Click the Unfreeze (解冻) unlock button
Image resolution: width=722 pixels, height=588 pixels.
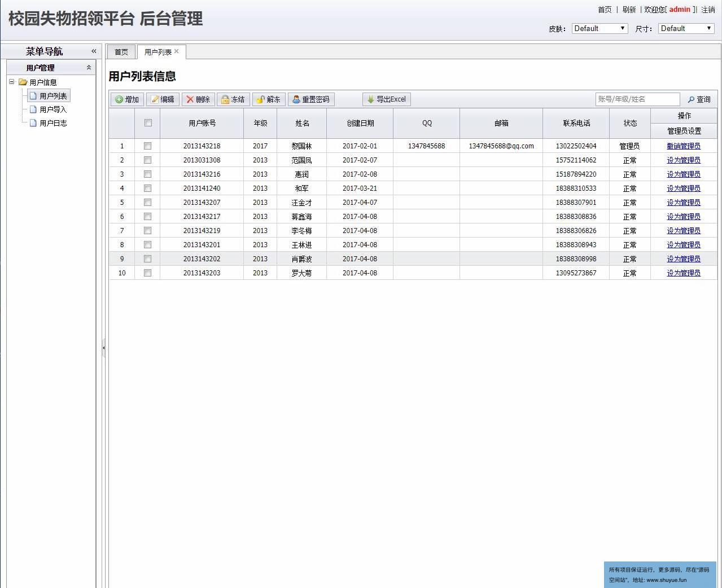tap(269, 99)
